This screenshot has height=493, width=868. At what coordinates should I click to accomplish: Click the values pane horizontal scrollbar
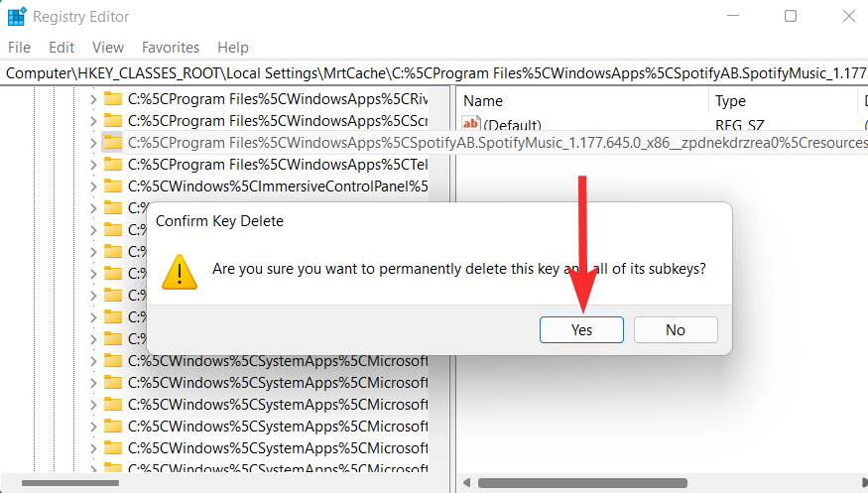(x=581, y=483)
